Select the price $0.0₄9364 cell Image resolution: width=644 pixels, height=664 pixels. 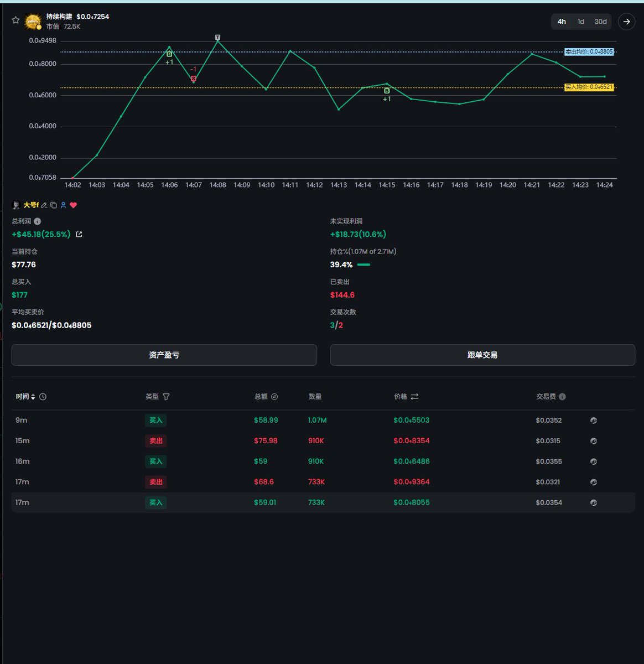click(412, 482)
